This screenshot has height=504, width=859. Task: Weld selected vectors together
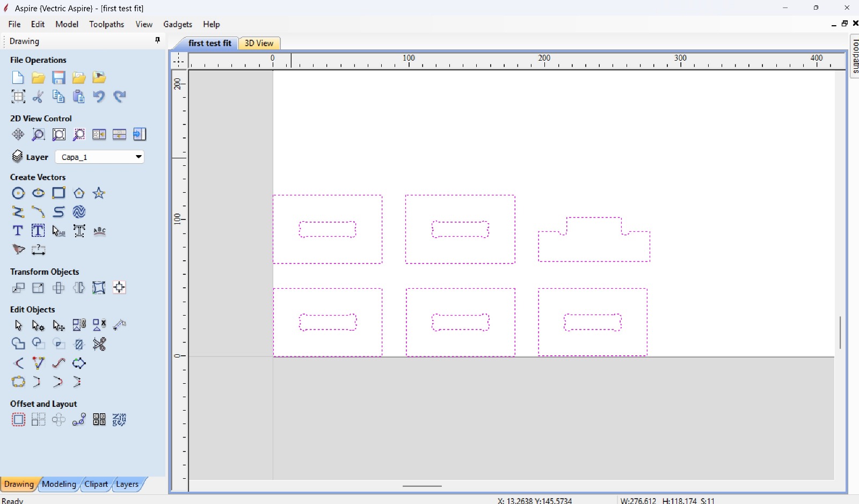point(18,344)
